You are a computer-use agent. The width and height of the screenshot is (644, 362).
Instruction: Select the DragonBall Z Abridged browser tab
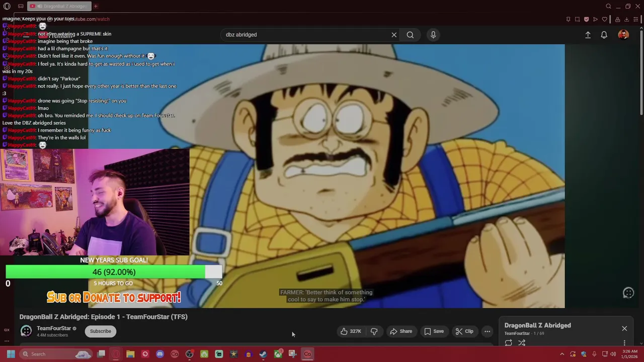pos(59,7)
